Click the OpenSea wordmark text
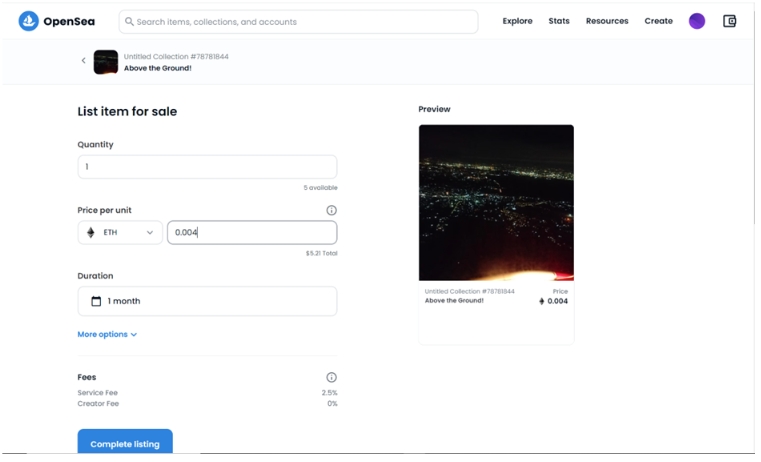The width and height of the screenshot is (761, 462). pos(69,21)
